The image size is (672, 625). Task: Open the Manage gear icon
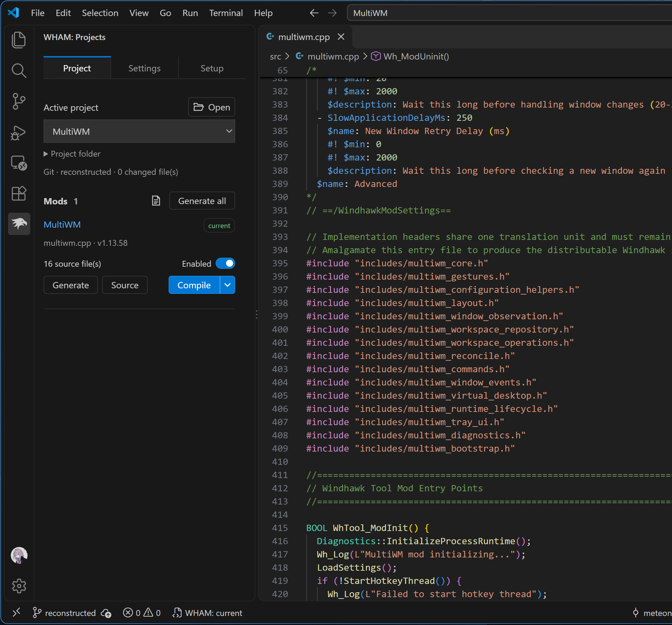click(19, 586)
